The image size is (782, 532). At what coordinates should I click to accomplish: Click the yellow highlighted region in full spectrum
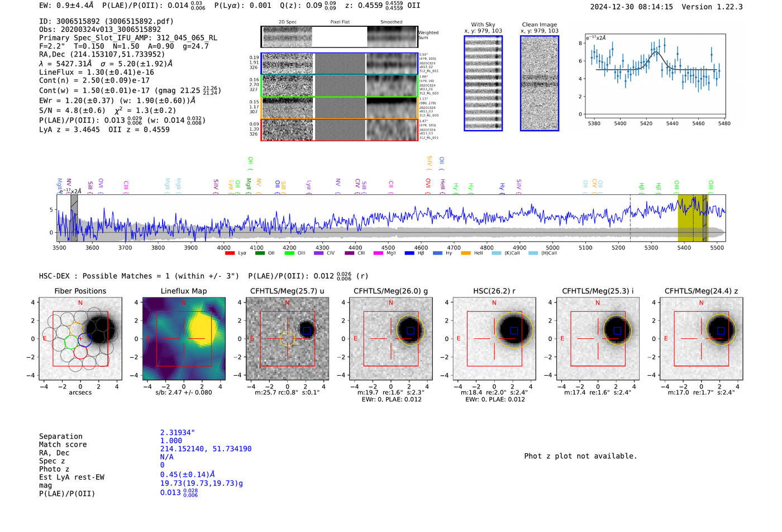(x=693, y=218)
